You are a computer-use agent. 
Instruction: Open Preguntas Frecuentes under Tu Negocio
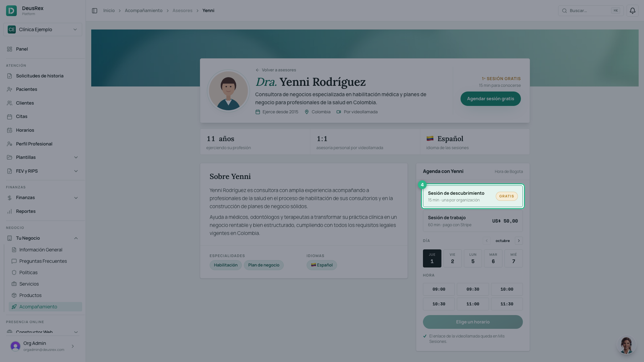(45, 261)
